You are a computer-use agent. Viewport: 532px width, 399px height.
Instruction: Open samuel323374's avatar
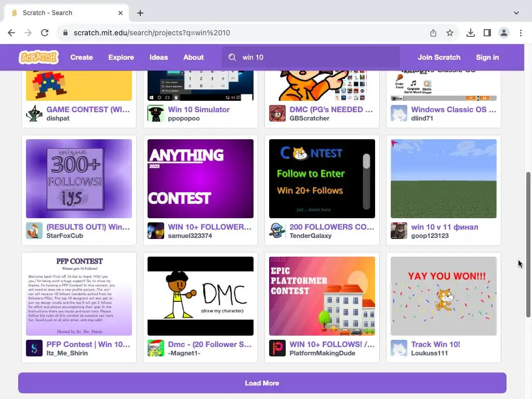156,231
